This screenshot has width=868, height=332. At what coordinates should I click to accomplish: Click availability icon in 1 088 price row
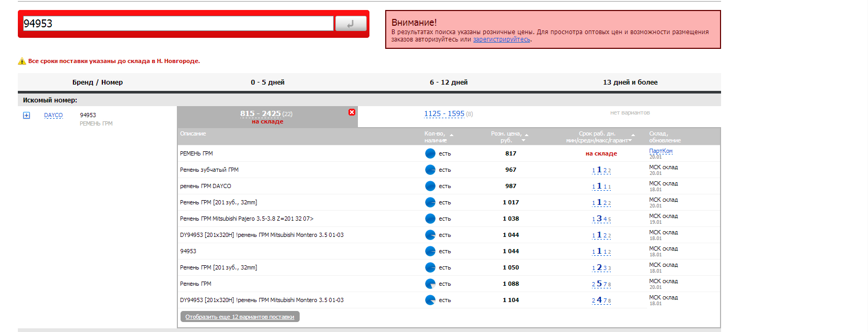tap(430, 284)
